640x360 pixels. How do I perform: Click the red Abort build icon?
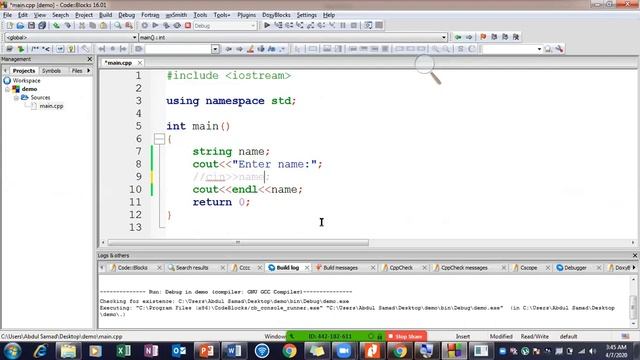tap(188, 25)
